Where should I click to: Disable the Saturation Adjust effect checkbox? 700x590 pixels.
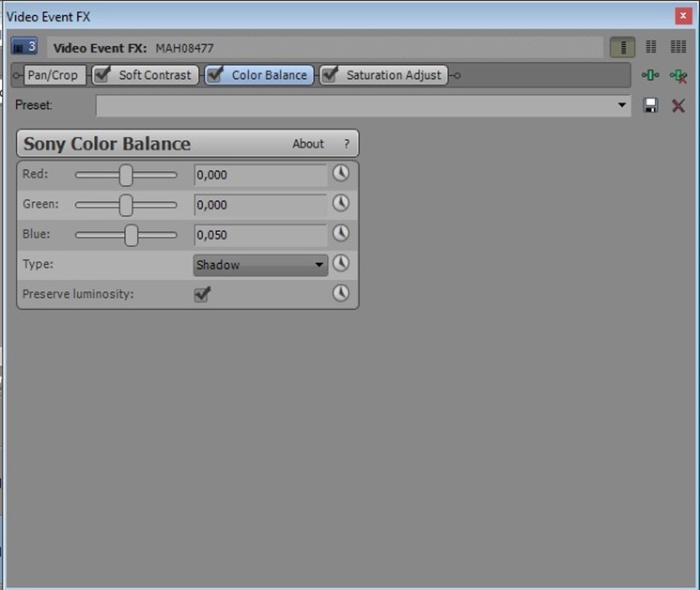[x=331, y=74]
